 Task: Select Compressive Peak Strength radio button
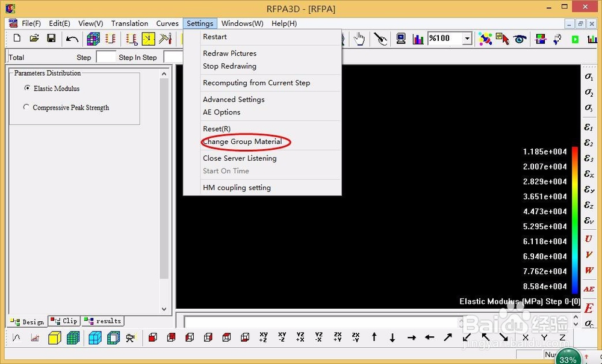[x=26, y=107]
